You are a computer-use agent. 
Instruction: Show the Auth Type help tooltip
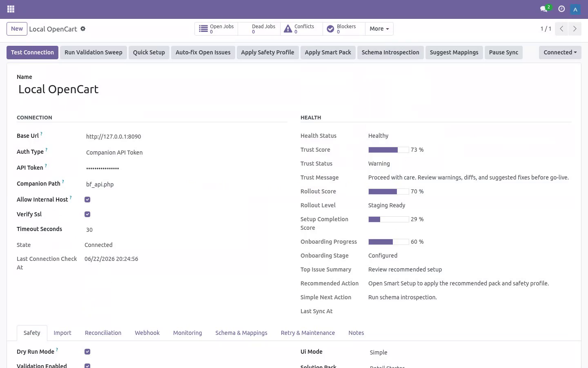click(x=46, y=150)
